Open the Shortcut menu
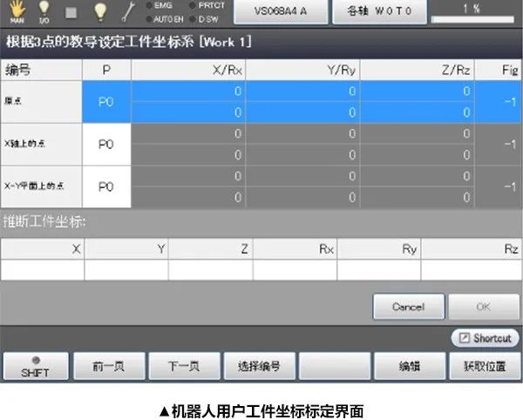Viewport: 523px width, 420px height. point(485,338)
